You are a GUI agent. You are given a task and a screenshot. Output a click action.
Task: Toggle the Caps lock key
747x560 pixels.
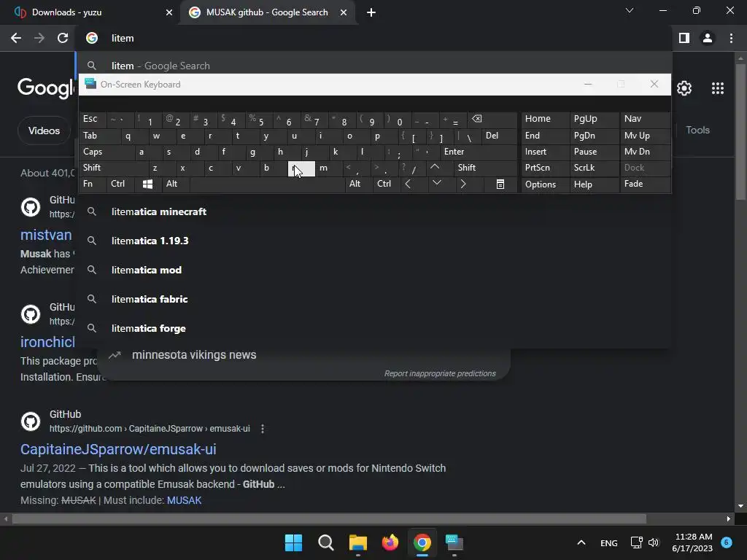[107, 152]
